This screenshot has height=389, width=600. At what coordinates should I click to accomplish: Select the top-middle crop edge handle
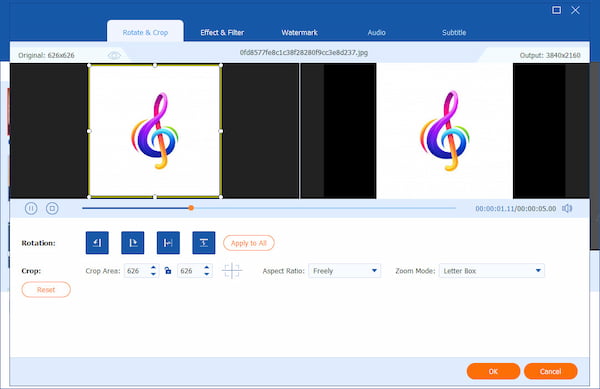pos(155,65)
